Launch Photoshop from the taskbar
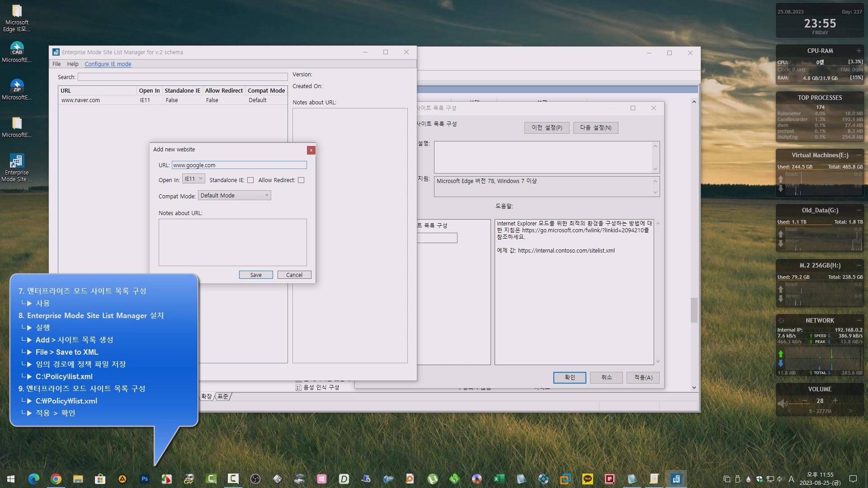868x488 pixels. pyautogui.click(x=145, y=479)
